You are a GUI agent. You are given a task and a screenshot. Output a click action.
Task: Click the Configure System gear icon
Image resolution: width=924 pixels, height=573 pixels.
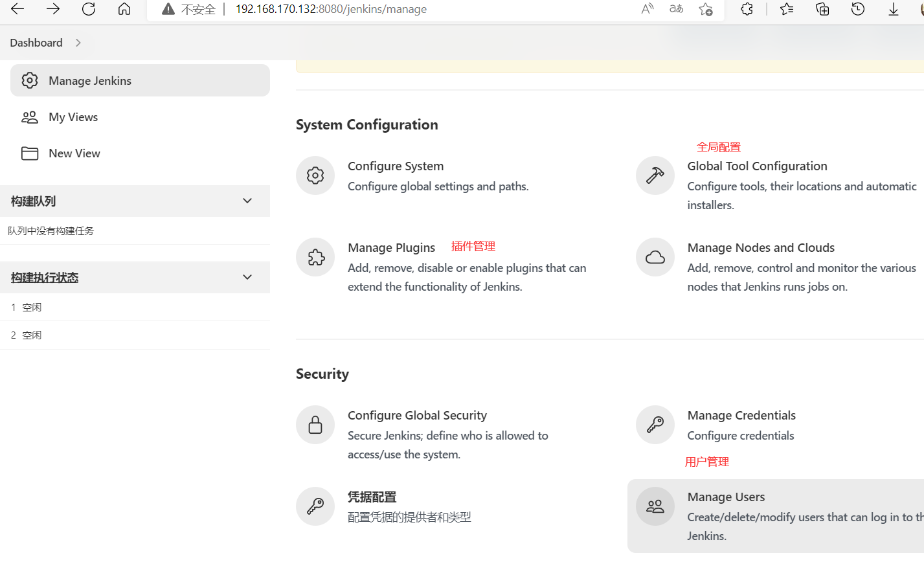[315, 175]
